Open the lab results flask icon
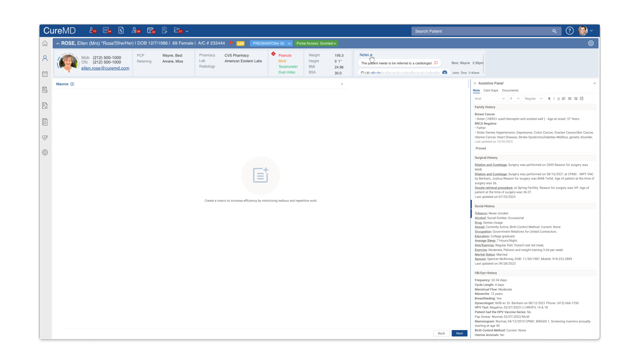639x364 pixels. (92, 31)
